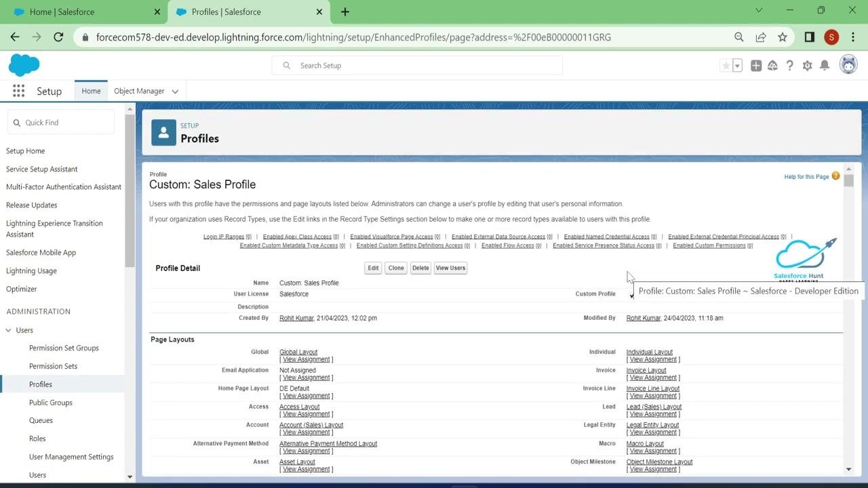Open Queues in the sidebar

41,421
